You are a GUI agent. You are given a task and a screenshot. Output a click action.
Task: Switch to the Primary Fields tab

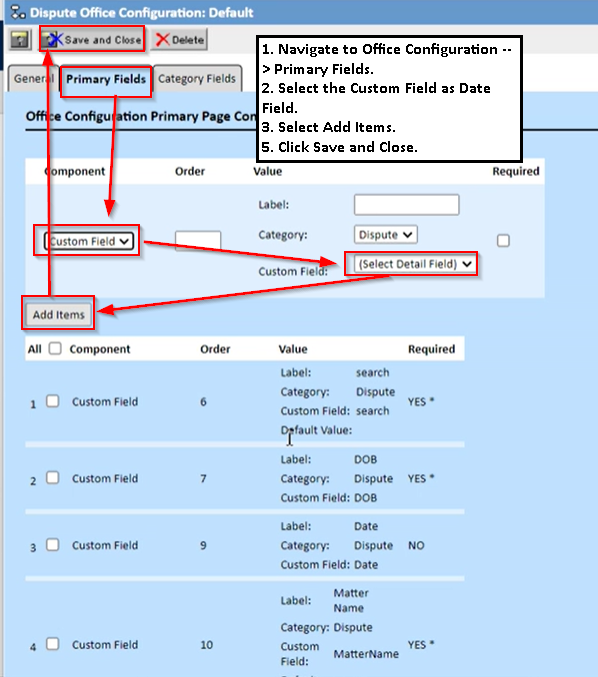pos(106,79)
